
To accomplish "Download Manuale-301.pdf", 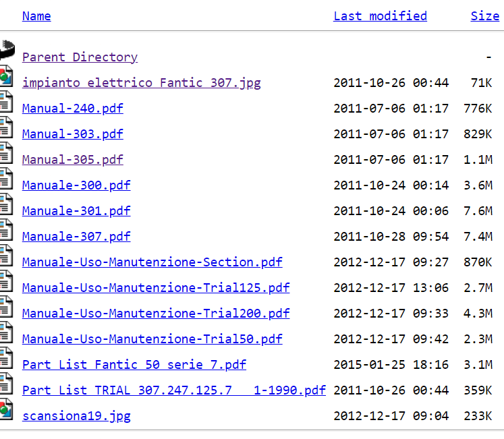I will click(76, 211).
